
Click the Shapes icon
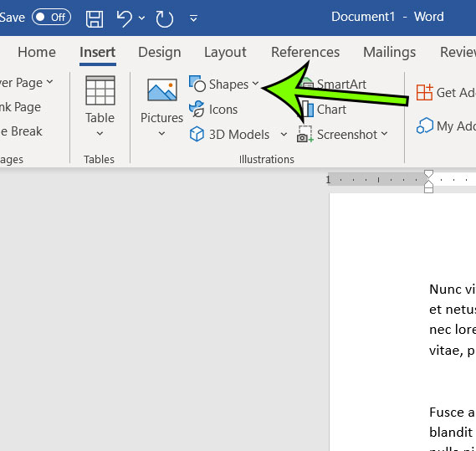point(197,84)
